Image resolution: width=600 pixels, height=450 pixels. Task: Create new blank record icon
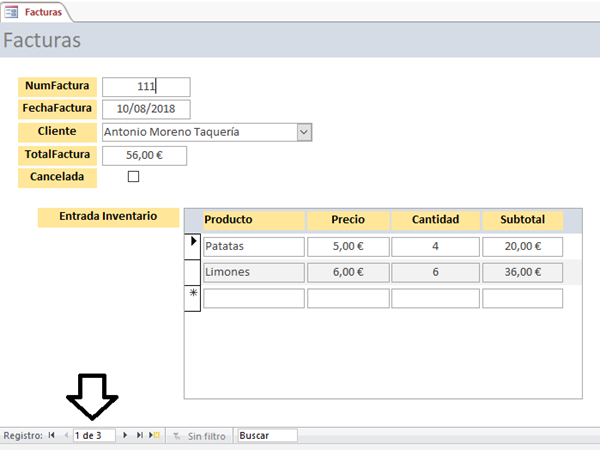155,436
